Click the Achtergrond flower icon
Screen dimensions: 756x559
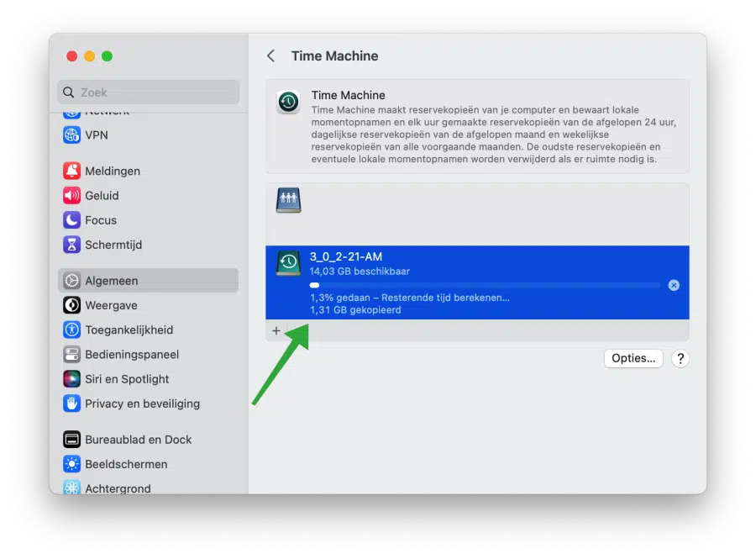72,488
